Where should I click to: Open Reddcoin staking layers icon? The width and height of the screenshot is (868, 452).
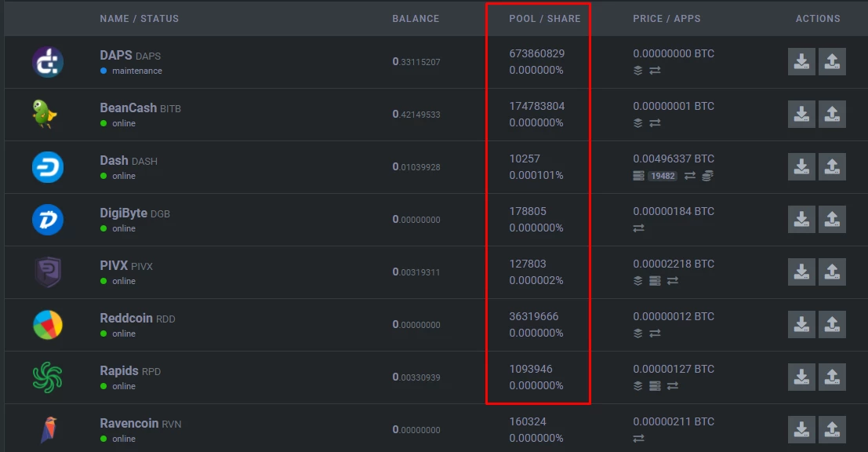pyautogui.click(x=638, y=334)
